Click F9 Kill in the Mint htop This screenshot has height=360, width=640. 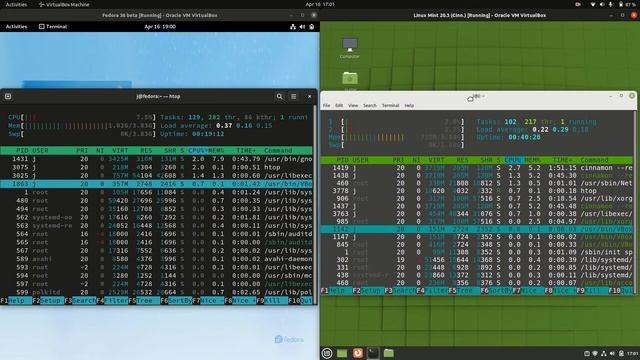(x=592, y=291)
